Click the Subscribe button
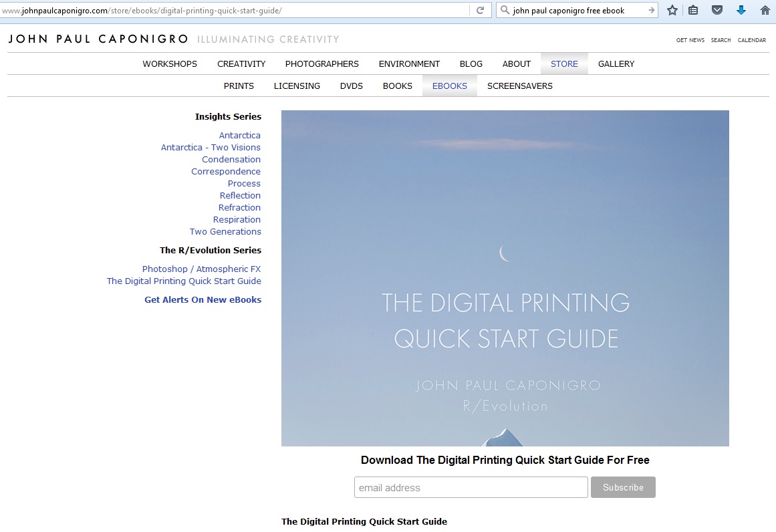776x532 pixels. point(623,487)
